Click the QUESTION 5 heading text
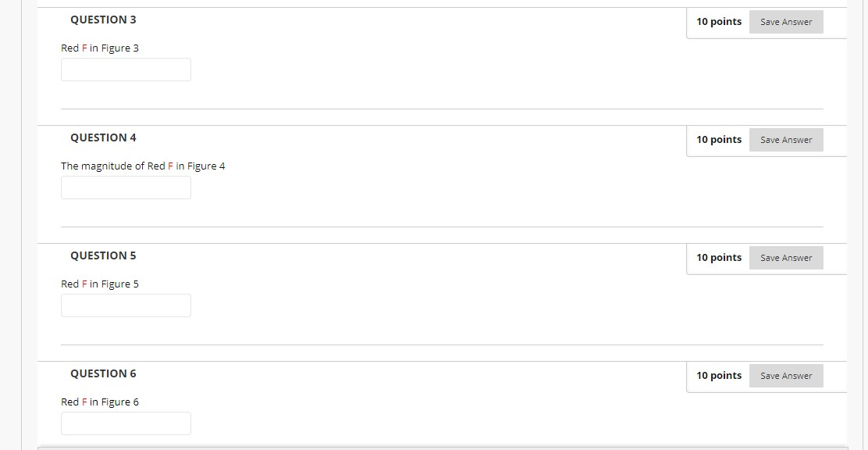 click(103, 256)
